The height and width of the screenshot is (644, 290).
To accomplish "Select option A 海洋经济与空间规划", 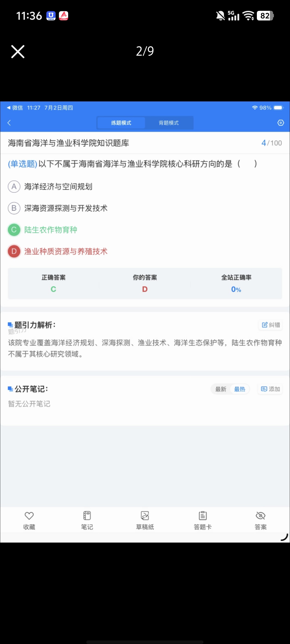I will [50, 187].
